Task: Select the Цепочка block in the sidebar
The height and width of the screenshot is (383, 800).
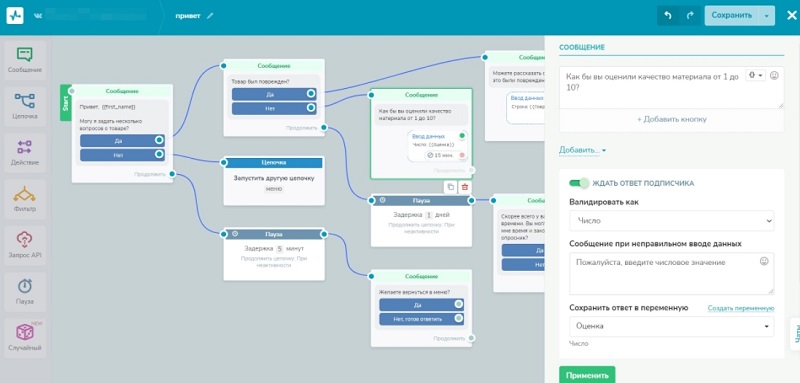Action: [24, 106]
